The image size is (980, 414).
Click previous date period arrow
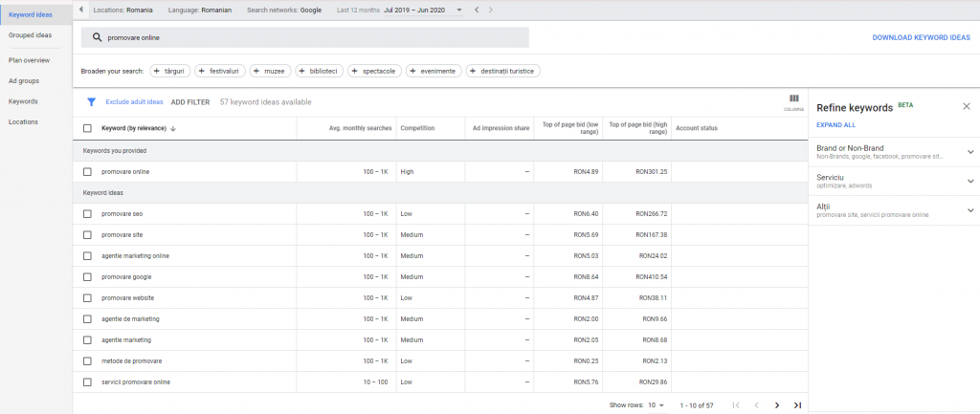click(x=476, y=10)
